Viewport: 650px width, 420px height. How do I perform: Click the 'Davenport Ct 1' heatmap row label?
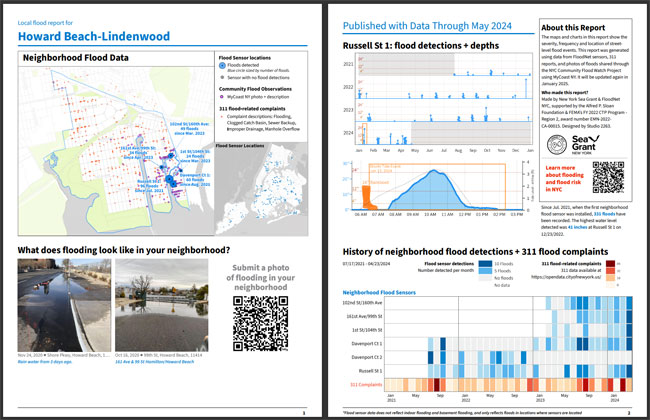(x=367, y=343)
